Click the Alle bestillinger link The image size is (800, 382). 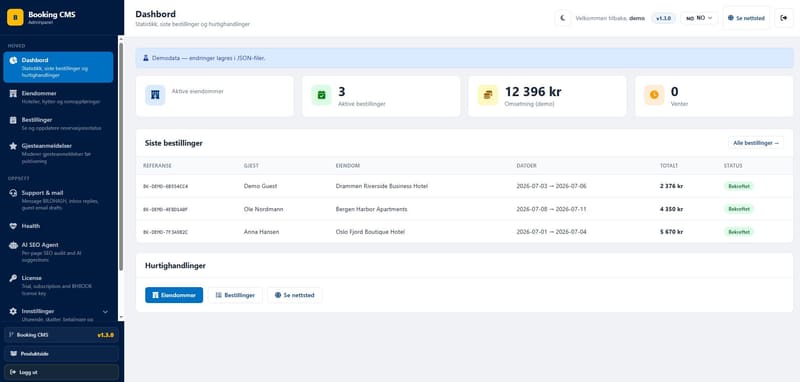pos(756,143)
